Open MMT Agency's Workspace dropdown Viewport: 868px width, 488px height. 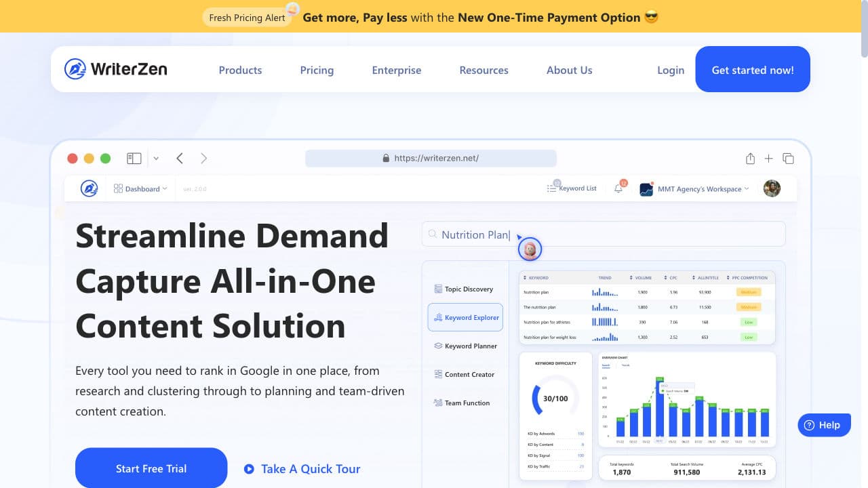694,189
